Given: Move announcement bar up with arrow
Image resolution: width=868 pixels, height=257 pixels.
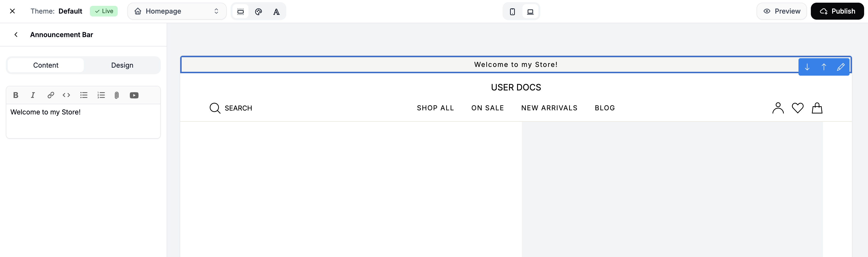Looking at the screenshot, I should [x=824, y=67].
